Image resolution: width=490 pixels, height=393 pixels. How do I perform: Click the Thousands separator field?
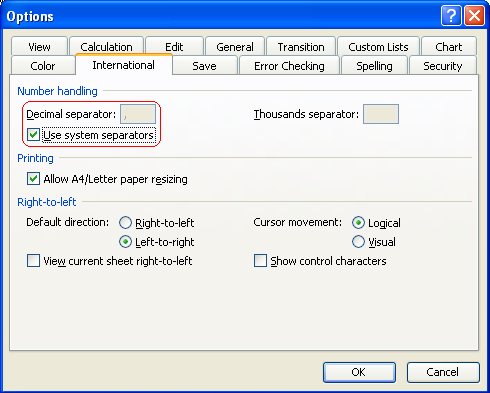pos(381,114)
